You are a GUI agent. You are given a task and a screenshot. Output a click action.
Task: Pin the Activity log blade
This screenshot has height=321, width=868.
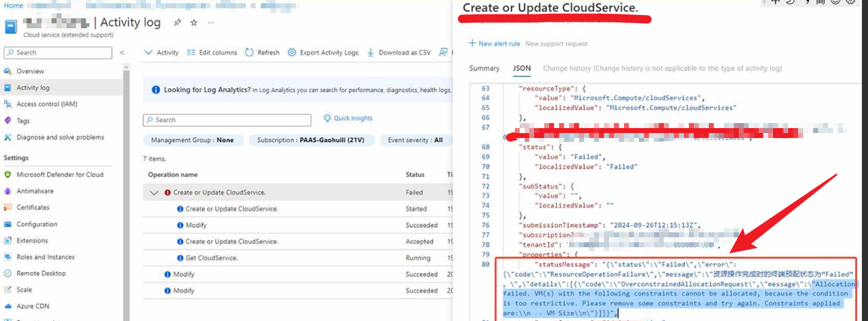177,23
